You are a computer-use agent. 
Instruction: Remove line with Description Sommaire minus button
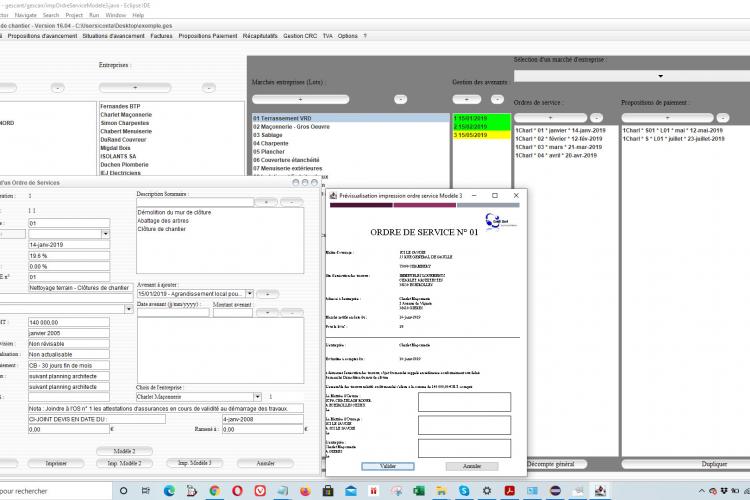(x=292, y=202)
